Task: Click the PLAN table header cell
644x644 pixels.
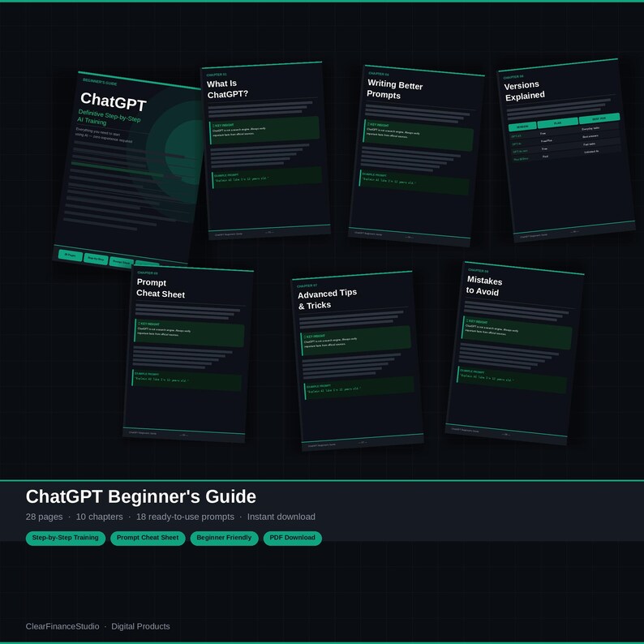Action: pos(557,122)
